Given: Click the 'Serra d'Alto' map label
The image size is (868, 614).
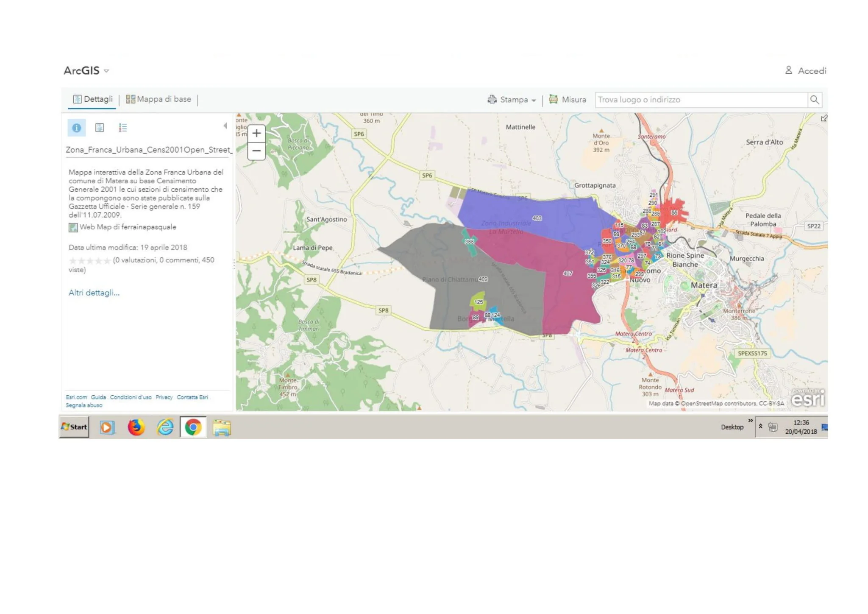Looking at the screenshot, I should (765, 142).
